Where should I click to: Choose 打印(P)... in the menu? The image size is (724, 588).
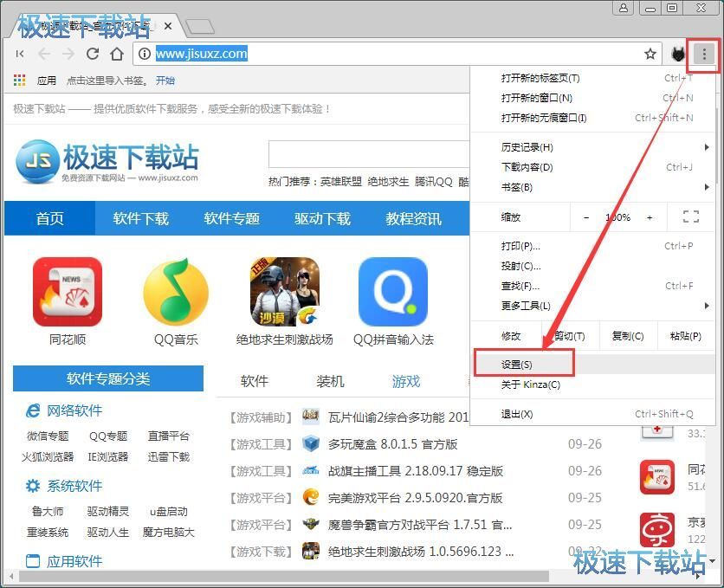click(x=593, y=246)
